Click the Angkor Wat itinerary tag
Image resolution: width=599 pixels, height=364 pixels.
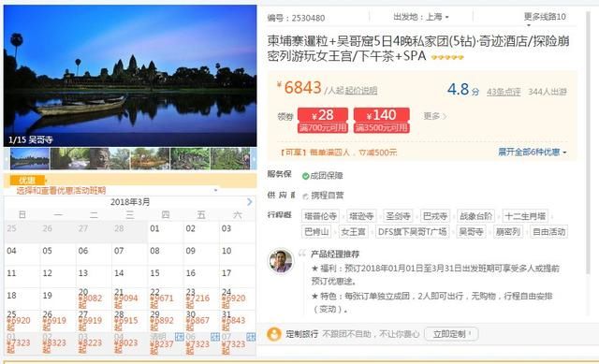point(471,232)
